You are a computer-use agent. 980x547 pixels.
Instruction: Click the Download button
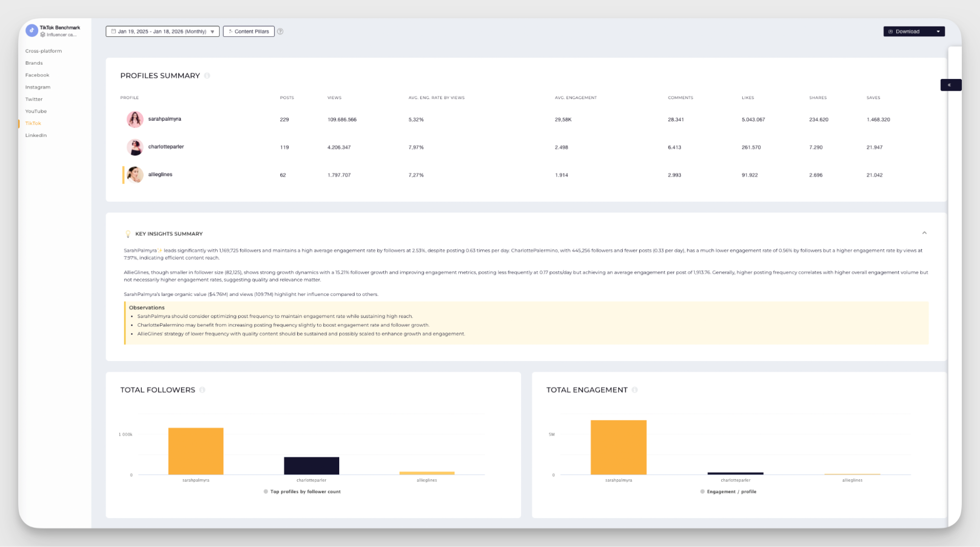(908, 31)
